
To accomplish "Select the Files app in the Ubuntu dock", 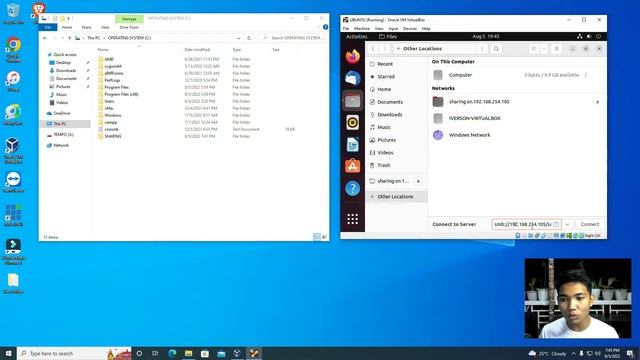I will click(x=353, y=100).
